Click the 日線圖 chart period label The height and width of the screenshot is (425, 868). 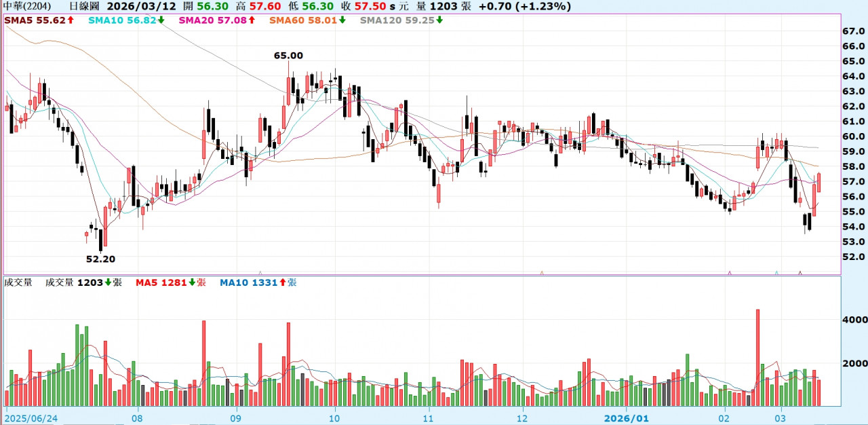point(83,6)
